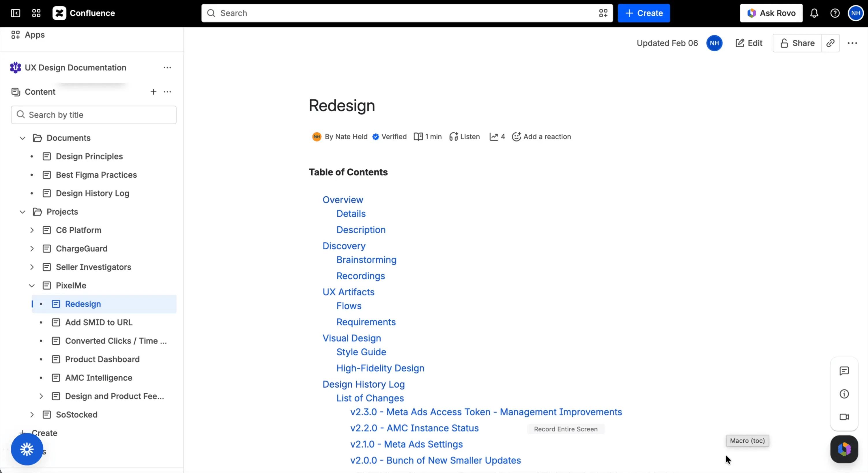
Task: Open the app switcher grid
Action: 36,13
